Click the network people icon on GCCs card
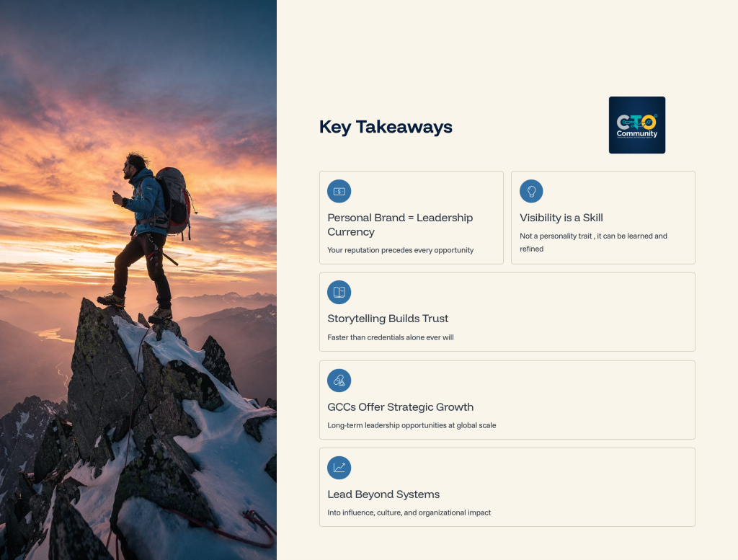Screen dimensions: 738x560 click(x=339, y=380)
